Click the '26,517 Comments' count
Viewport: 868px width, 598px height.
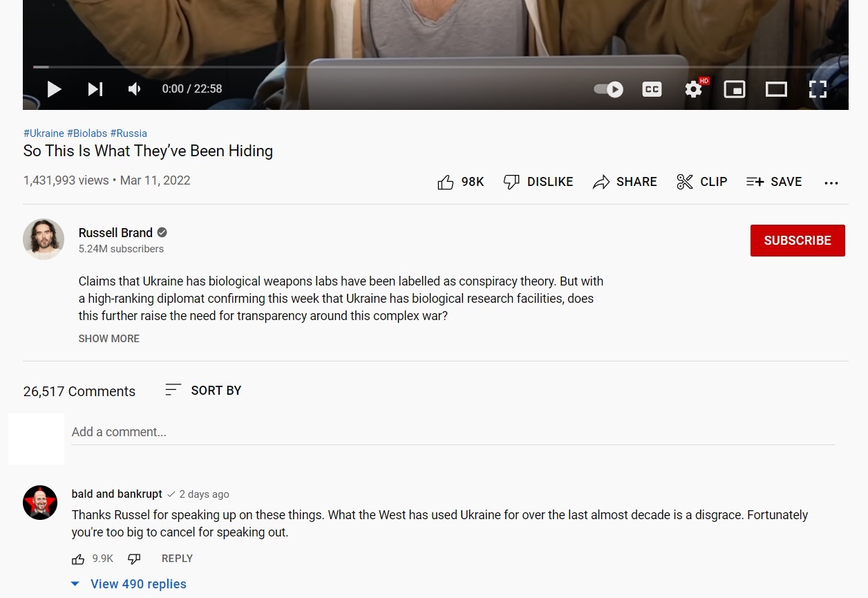(79, 391)
